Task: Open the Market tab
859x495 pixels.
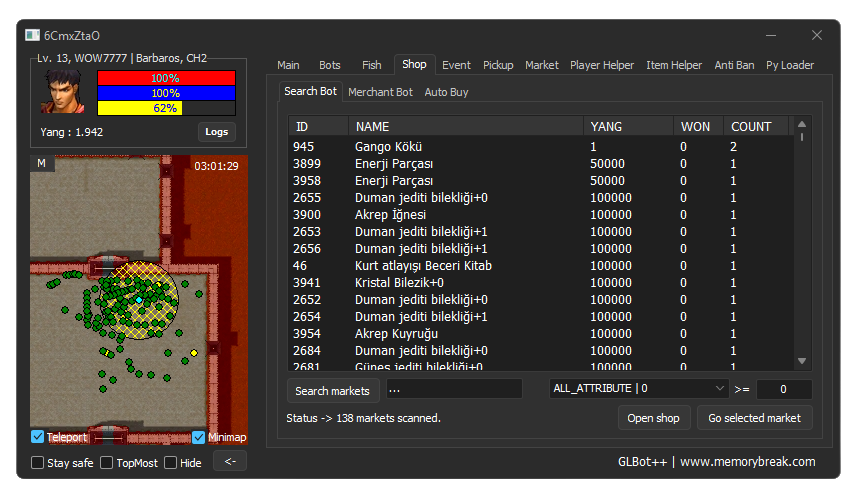Action: coord(542,65)
